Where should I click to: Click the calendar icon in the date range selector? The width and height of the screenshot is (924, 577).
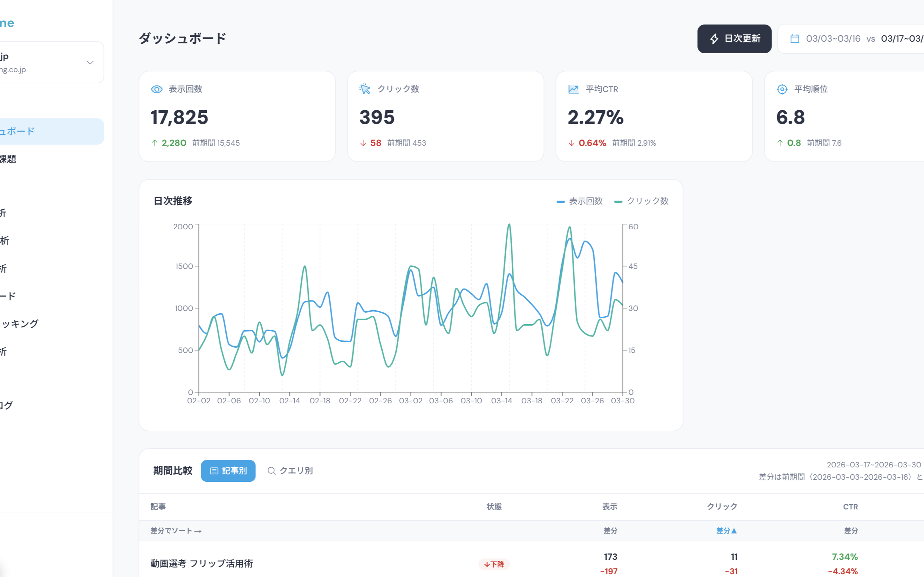(795, 38)
